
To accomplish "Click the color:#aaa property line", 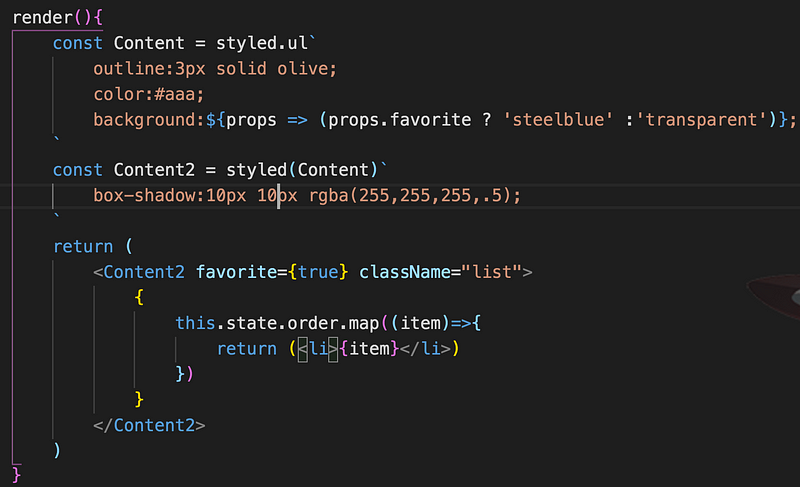I will pyautogui.click(x=149, y=94).
